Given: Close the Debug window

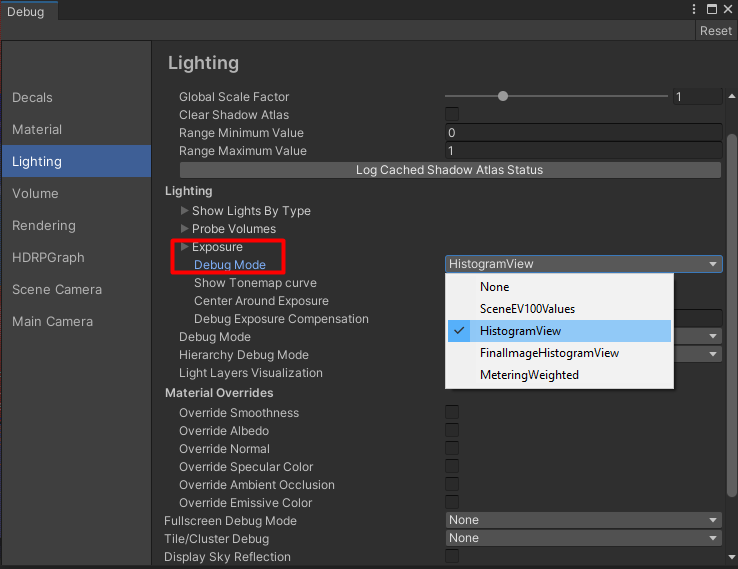Looking at the screenshot, I should tap(728, 9).
